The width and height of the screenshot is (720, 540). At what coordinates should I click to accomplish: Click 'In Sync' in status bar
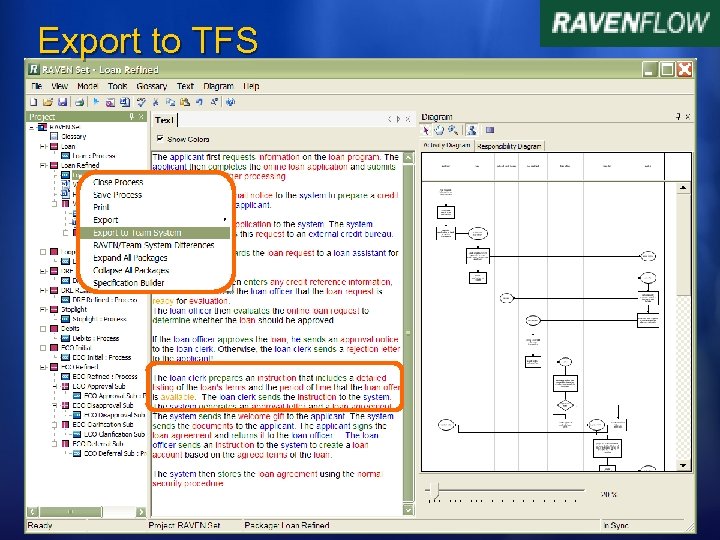click(x=616, y=525)
